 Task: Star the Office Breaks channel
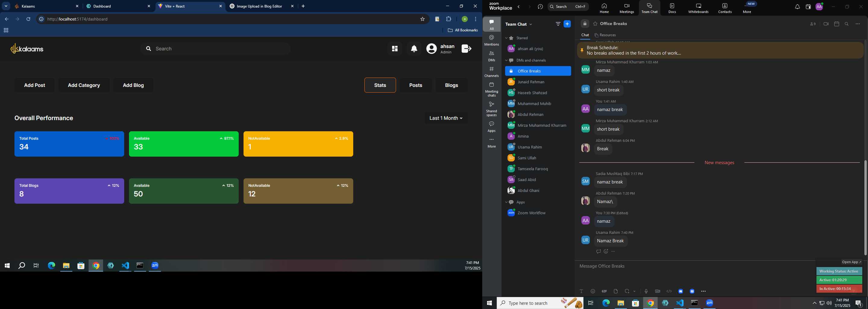(x=596, y=24)
